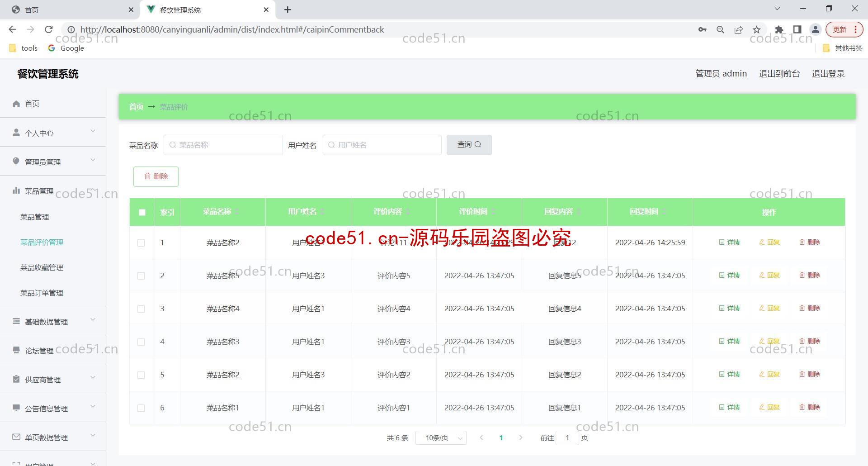This screenshot has height=466, width=868.
Task: Click 退出到前台 in the header
Action: 779,74
